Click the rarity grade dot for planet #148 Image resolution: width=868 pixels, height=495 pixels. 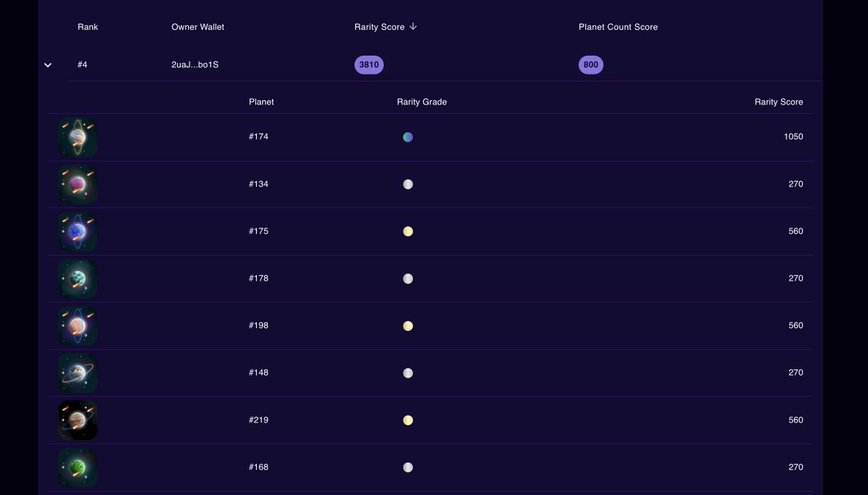click(408, 373)
